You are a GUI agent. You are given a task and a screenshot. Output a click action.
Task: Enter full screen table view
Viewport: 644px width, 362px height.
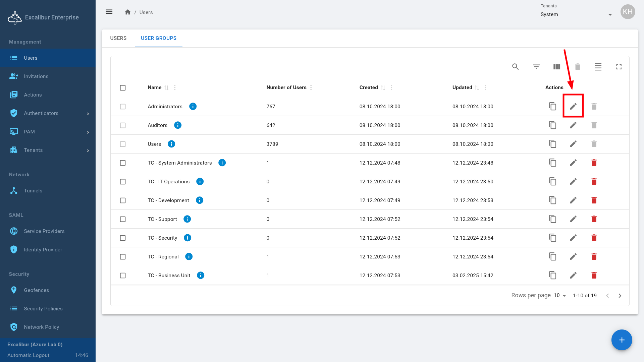619,67
